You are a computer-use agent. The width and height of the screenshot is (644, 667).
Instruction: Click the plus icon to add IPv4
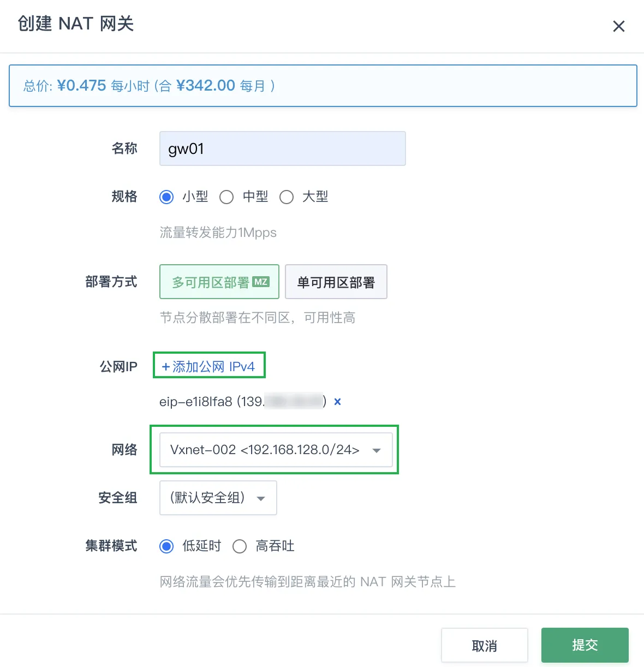pos(166,367)
